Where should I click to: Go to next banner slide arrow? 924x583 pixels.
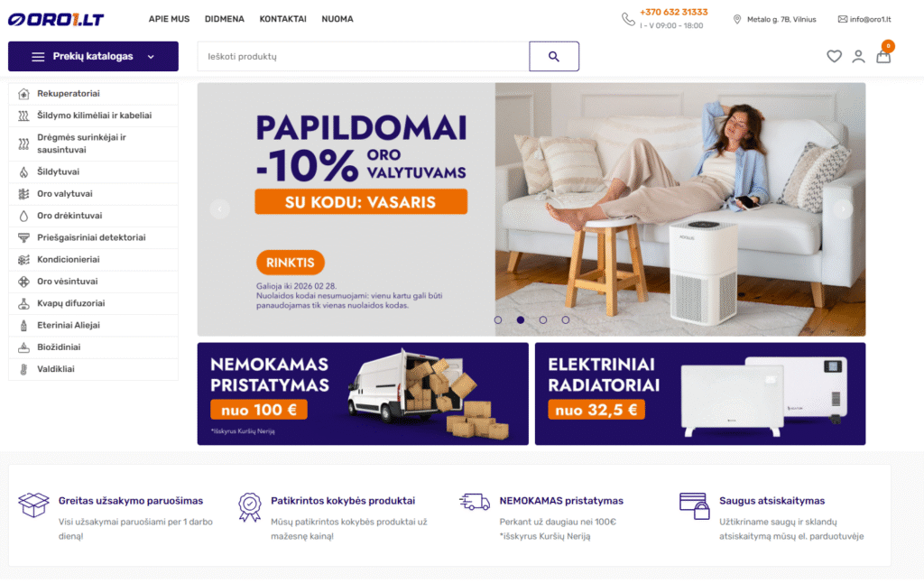(844, 208)
